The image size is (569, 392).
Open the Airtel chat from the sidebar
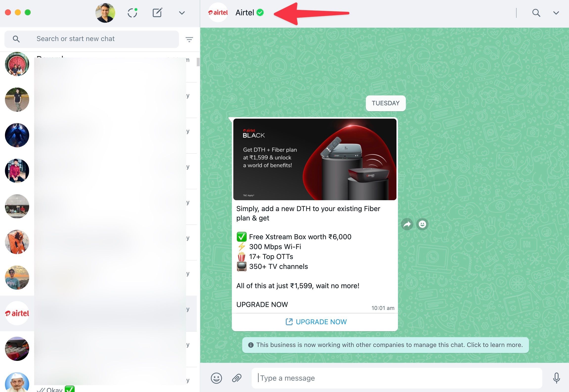17,313
